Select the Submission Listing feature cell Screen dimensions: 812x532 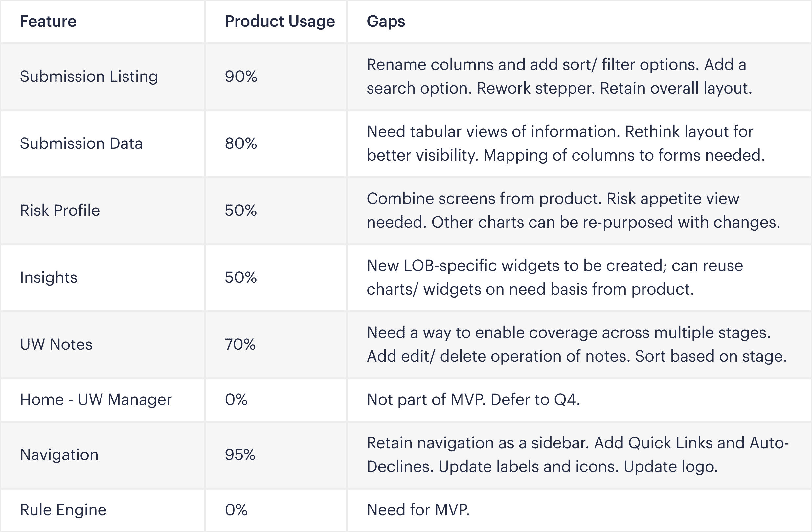tap(89, 77)
